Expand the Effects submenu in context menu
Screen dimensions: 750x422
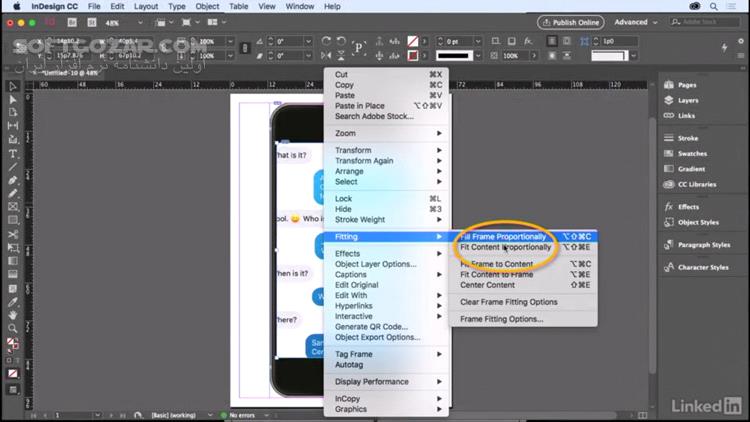(x=386, y=254)
